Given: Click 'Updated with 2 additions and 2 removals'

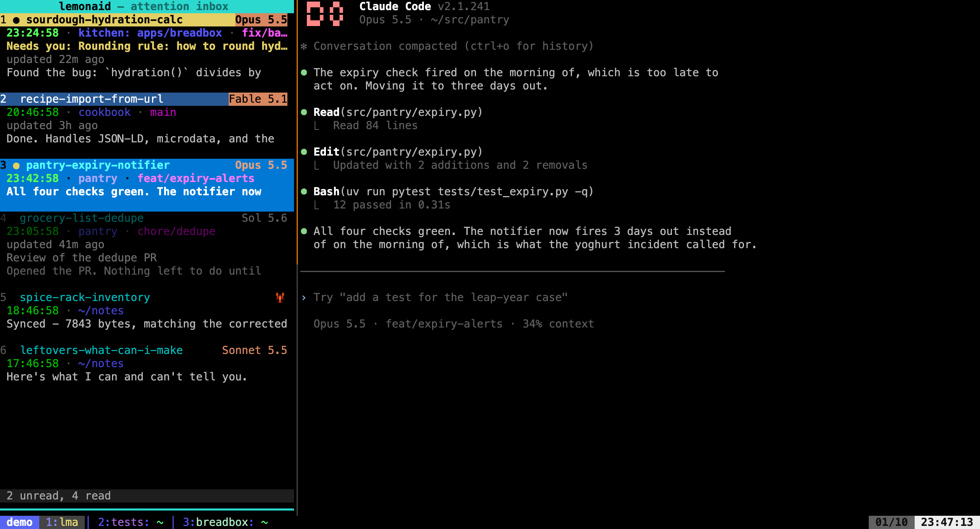Looking at the screenshot, I should tap(460, 165).
